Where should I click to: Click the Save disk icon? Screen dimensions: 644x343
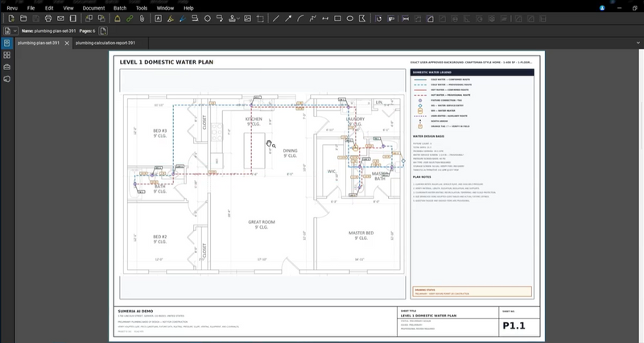[35, 19]
